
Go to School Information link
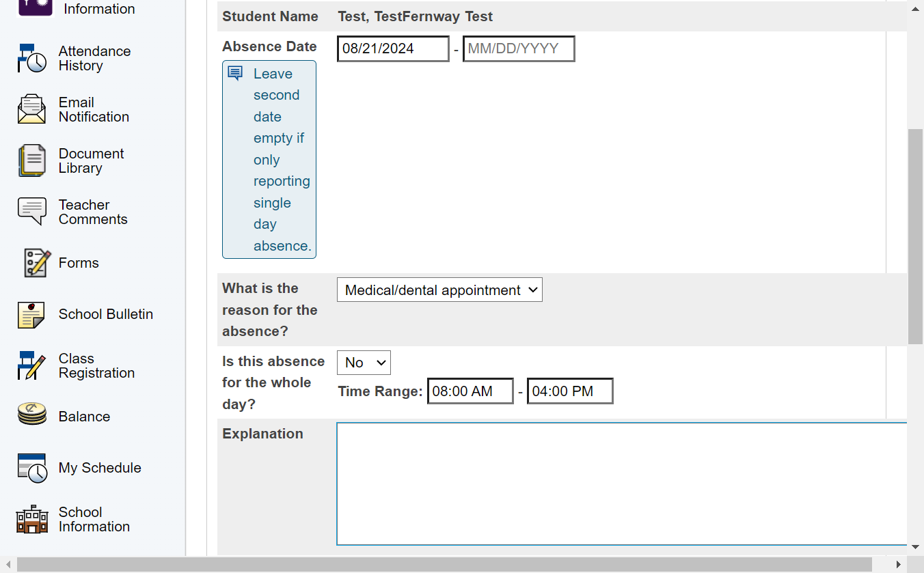point(94,519)
